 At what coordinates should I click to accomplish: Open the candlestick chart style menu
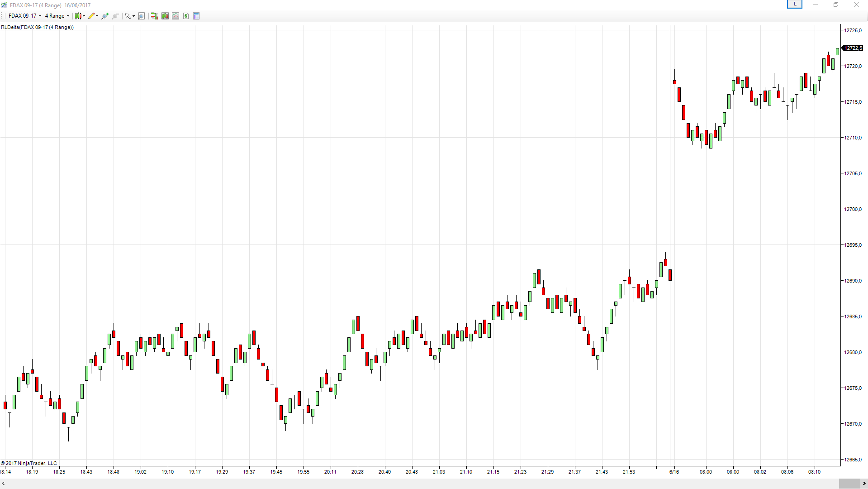pyautogui.click(x=80, y=16)
